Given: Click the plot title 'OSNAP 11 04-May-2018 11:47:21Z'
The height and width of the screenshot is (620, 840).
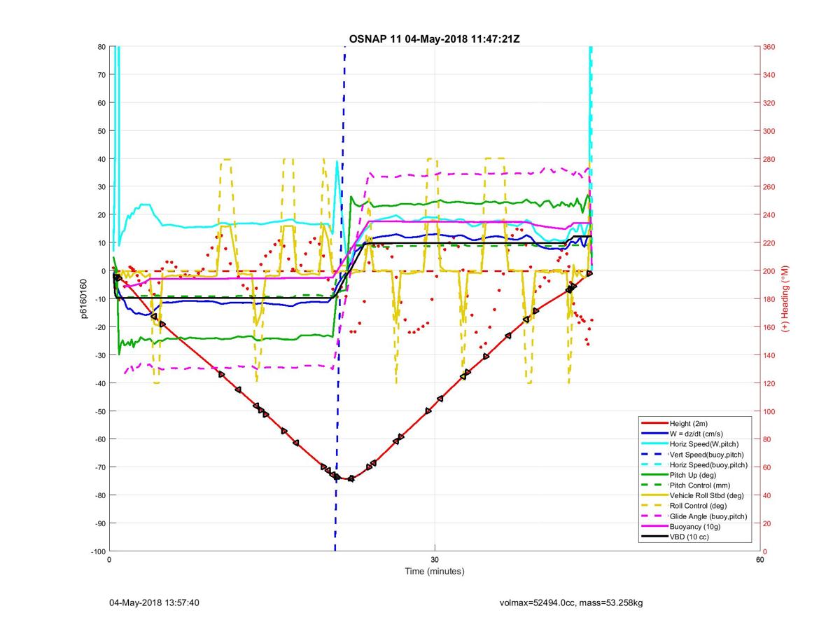Looking at the screenshot, I should pyautogui.click(x=435, y=39).
